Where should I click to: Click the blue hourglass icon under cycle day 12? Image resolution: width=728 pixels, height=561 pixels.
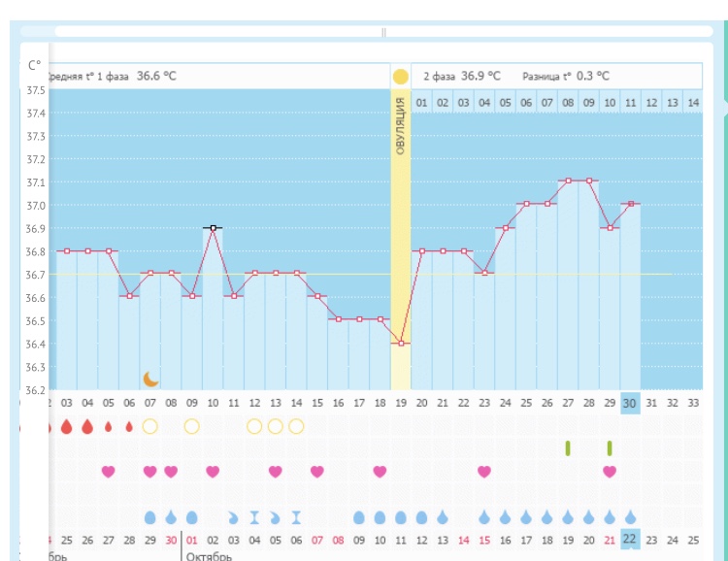(x=254, y=517)
